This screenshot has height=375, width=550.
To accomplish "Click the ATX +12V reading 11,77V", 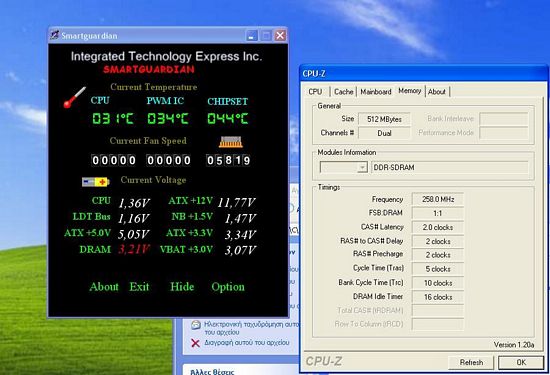I will pos(237,202).
